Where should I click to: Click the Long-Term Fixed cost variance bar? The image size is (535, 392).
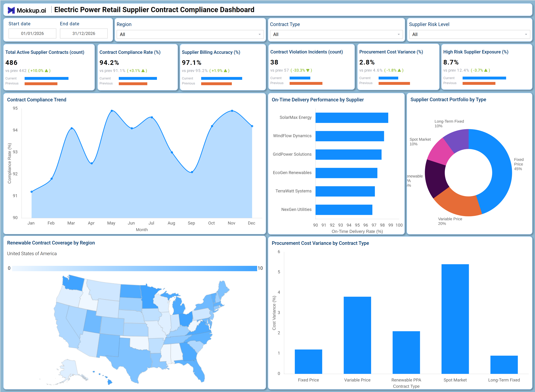point(504,365)
